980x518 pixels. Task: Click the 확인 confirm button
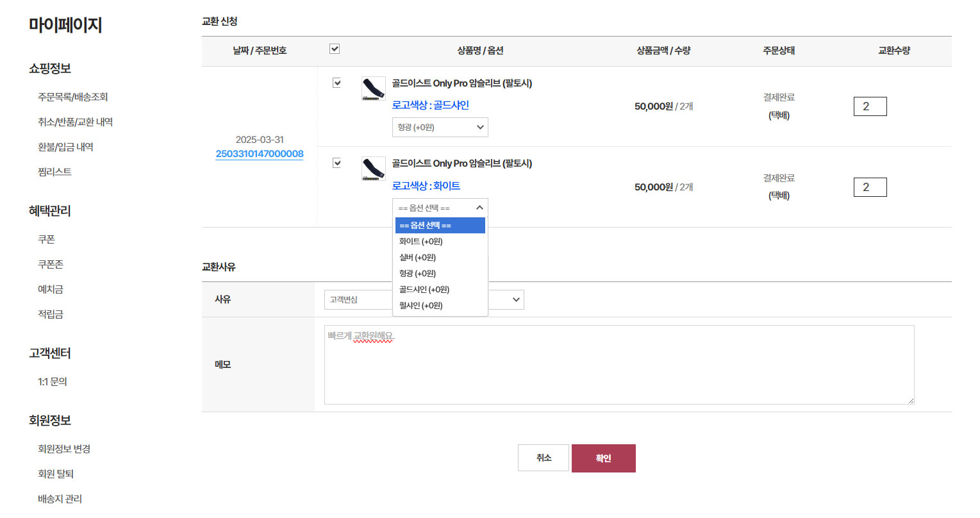(604, 458)
